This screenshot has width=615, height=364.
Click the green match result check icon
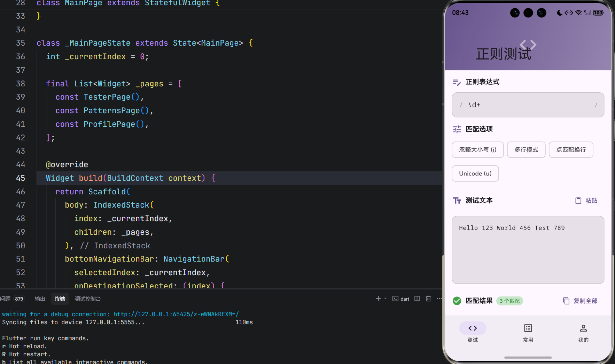457,301
